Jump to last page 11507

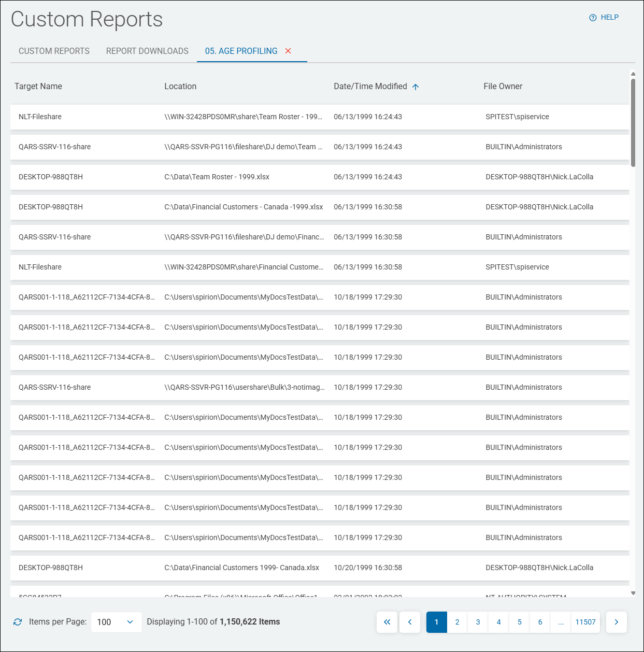tap(585, 622)
